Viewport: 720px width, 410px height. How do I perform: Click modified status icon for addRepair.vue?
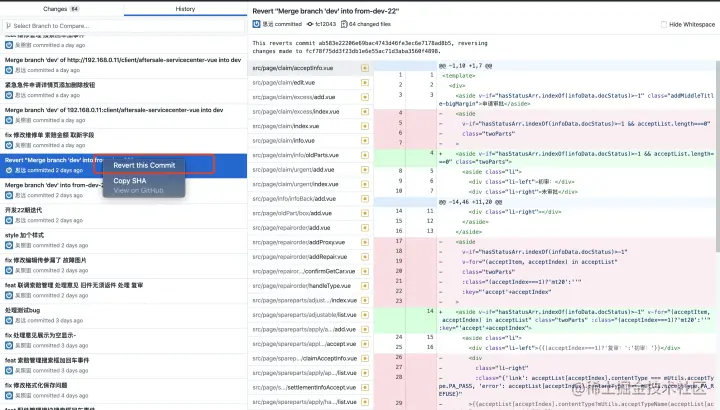point(365,257)
